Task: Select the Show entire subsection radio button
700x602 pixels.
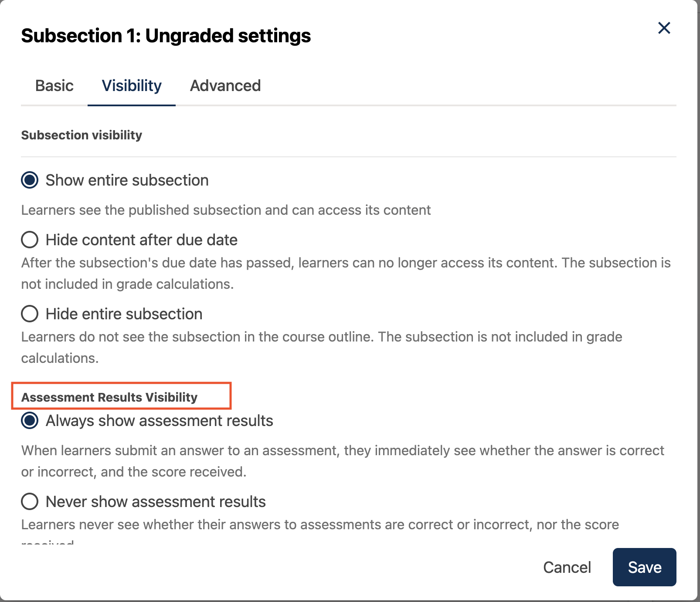Action: 30,180
